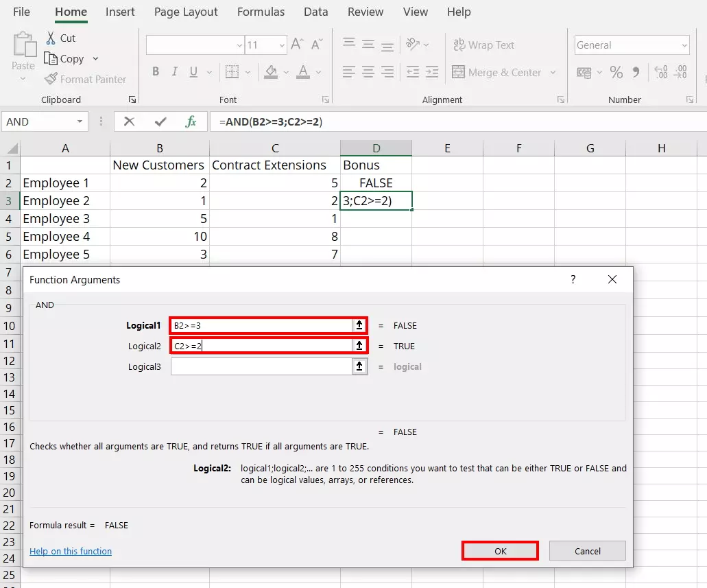Toggle Underline formatting
Screen dimensions: 707x588
193,71
